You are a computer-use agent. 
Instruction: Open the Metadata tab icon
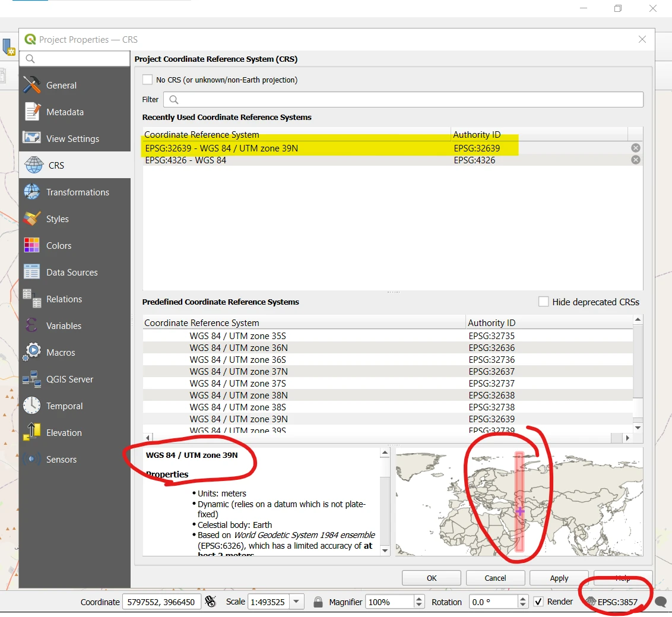click(31, 112)
